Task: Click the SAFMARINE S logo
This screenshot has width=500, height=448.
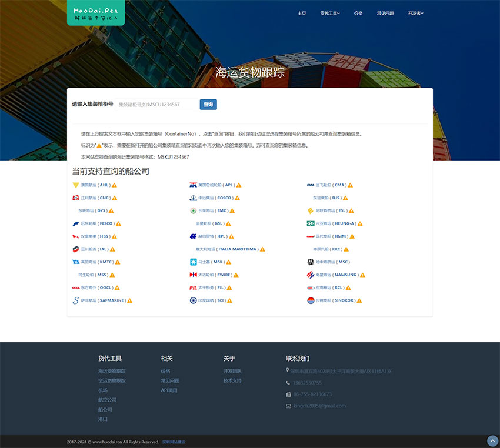Action: pyautogui.click(x=75, y=300)
